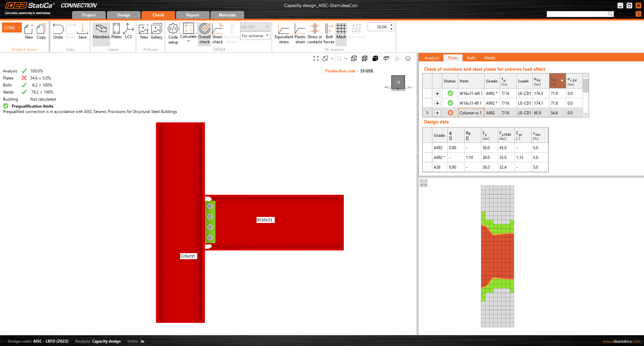Show Bolt forces in FE analysis
Image resolution: width=644 pixels, height=346 pixels.
[x=329, y=33]
